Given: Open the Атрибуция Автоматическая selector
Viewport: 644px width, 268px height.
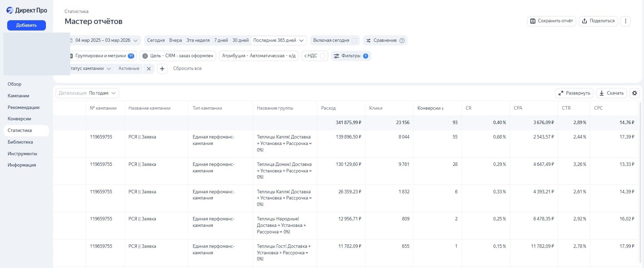Looking at the screenshot, I should pos(259,56).
